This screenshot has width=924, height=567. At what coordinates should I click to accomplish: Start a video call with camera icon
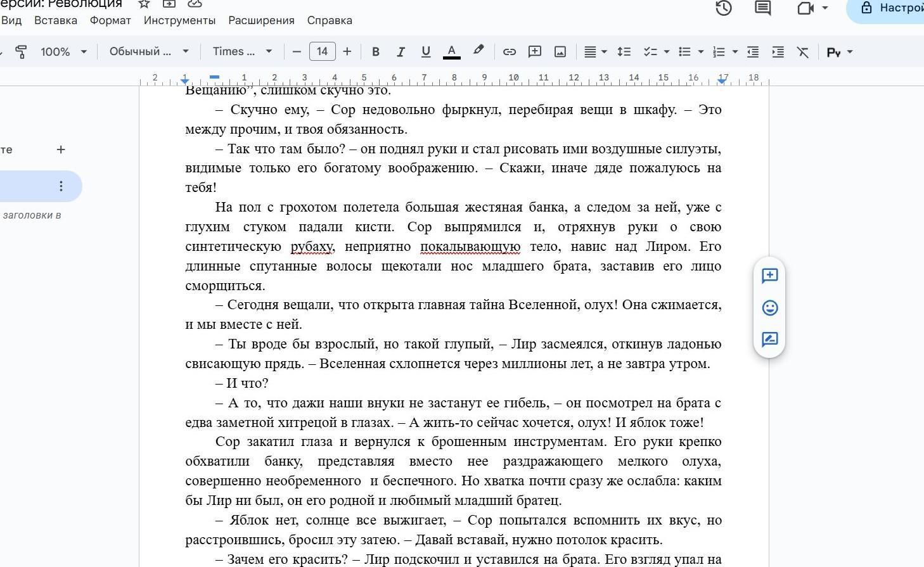click(805, 8)
